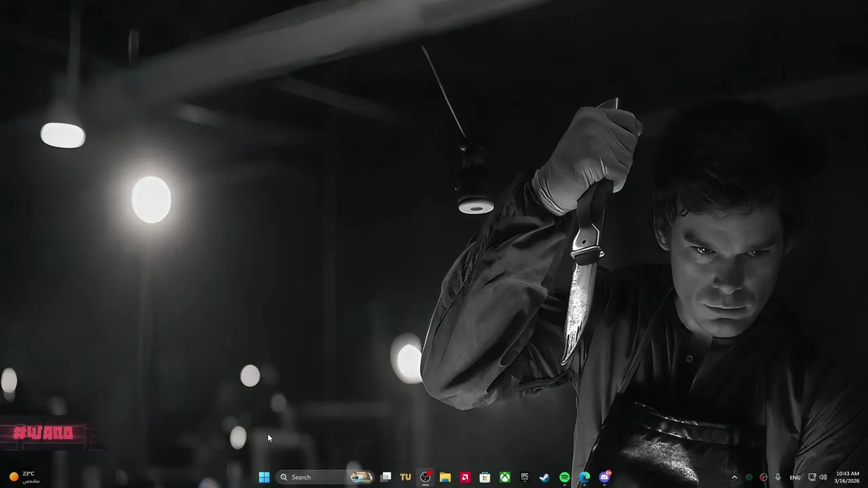This screenshot has width=868, height=488.
Task: Open Discord with the notification badge
Action: tap(604, 477)
